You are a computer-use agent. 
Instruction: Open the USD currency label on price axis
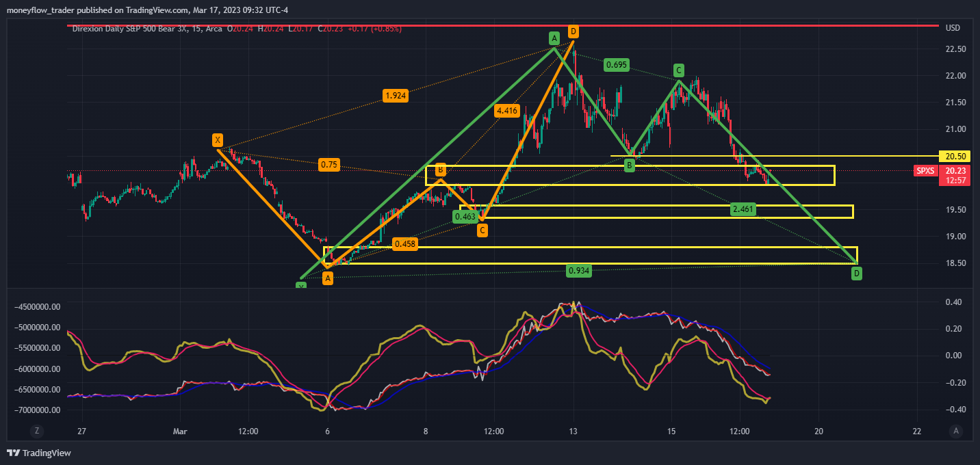[x=952, y=28]
